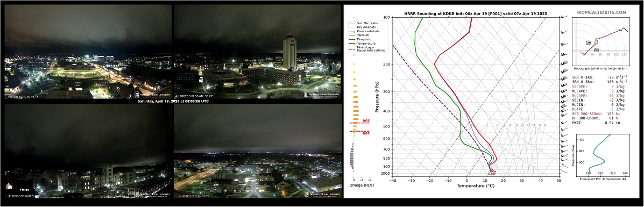The height and width of the screenshot is (207, 644).
Task: Click the 100 hPa pressure tick label on the skew-T
Action: click(386, 17)
